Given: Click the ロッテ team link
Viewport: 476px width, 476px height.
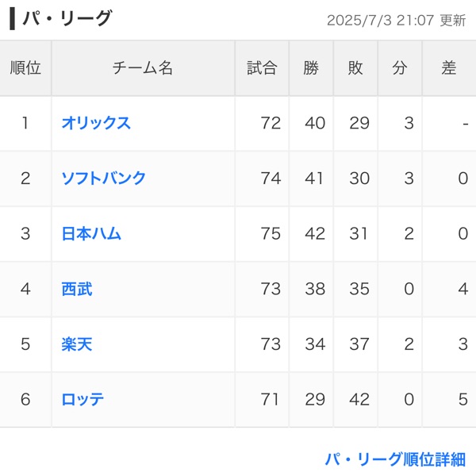Looking at the screenshot, I should pyautogui.click(x=83, y=399).
